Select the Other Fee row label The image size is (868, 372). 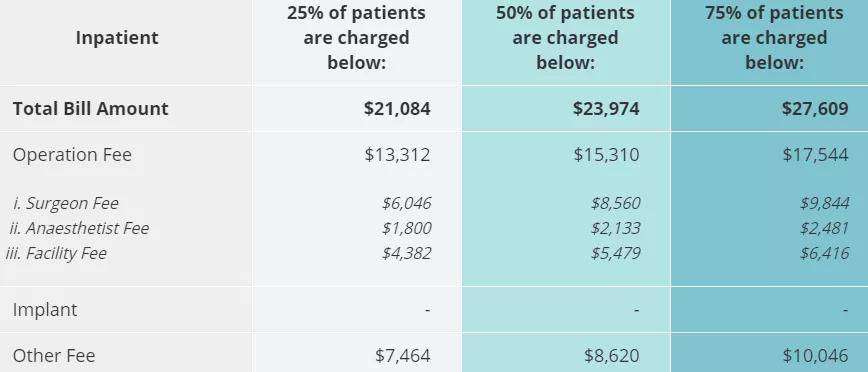(54, 355)
